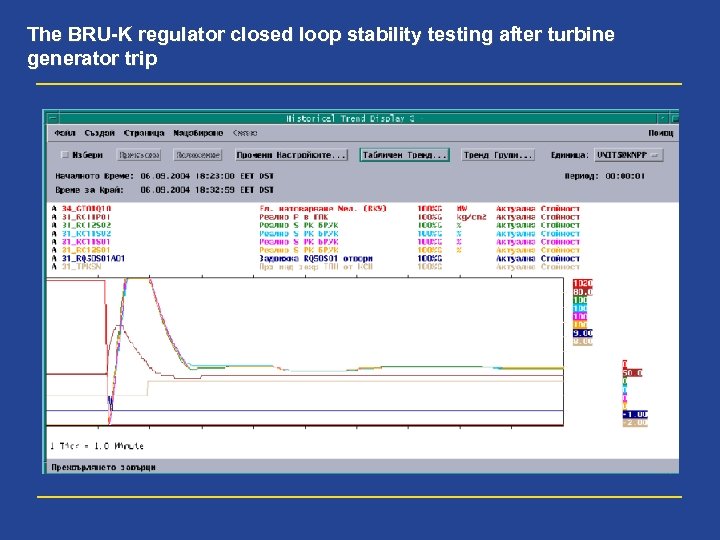Click the MW unit label
The image size is (720, 540).
point(462,208)
